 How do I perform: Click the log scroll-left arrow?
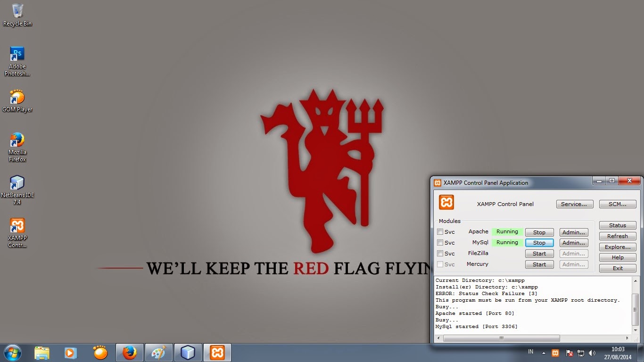(x=439, y=338)
